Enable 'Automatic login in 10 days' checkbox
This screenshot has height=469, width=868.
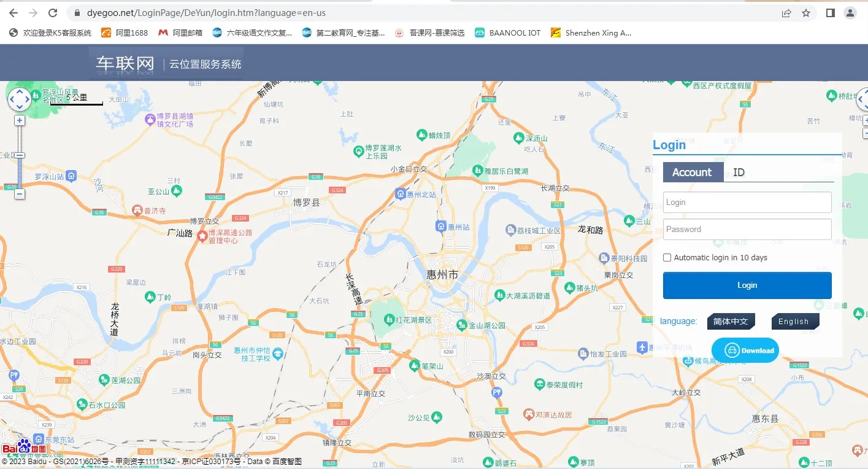(x=667, y=257)
